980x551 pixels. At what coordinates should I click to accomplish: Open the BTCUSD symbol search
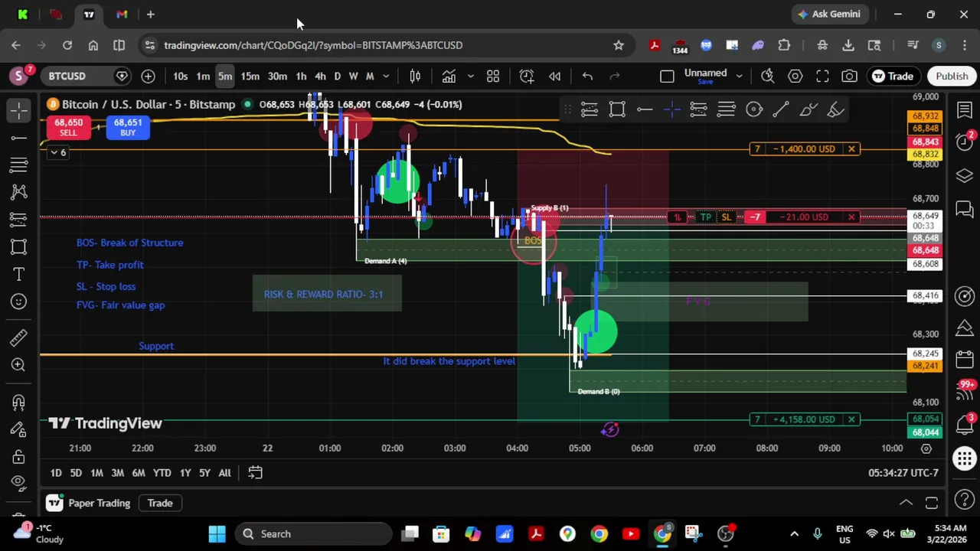click(x=67, y=76)
